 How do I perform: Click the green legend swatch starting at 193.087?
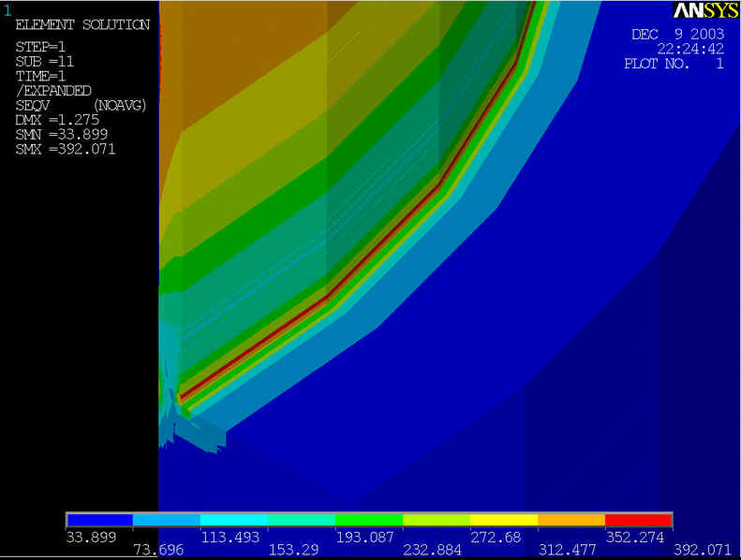click(368, 520)
